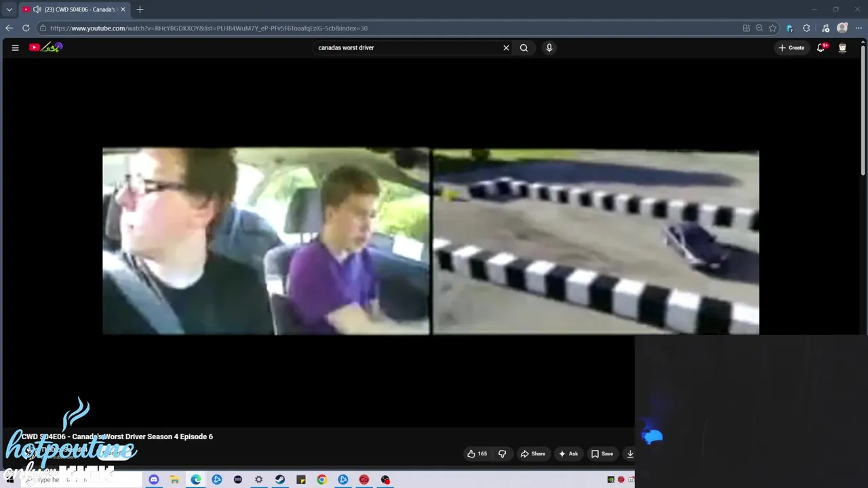This screenshot has width=868, height=488.
Task: Reload the page
Action: point(26,28)
